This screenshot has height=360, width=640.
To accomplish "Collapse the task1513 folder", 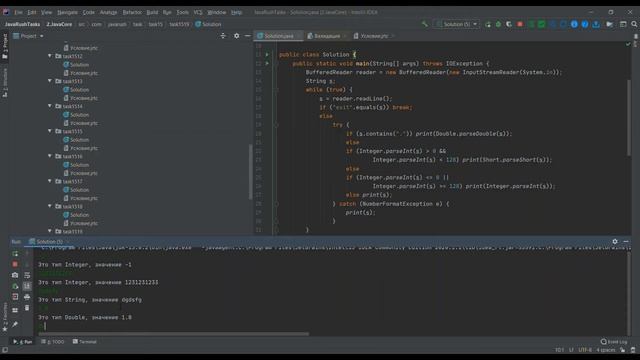I will click(50, 81).
